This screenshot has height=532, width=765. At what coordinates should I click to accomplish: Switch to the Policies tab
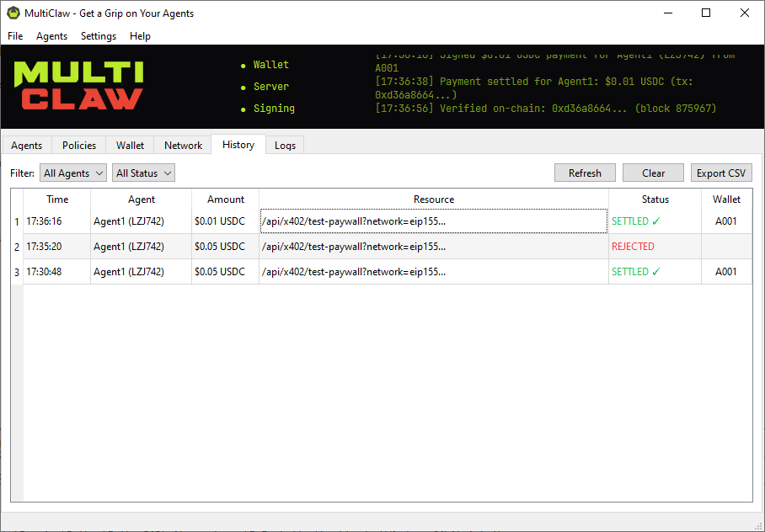coord(78,145)
